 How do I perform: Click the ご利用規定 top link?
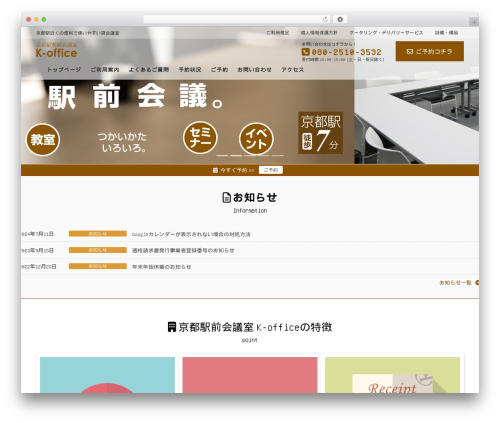pyautogui.click(x=277, y=33)
